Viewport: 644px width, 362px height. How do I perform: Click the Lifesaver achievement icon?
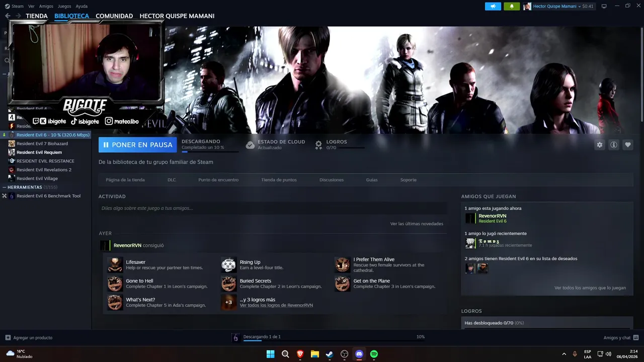pos(115,265)
